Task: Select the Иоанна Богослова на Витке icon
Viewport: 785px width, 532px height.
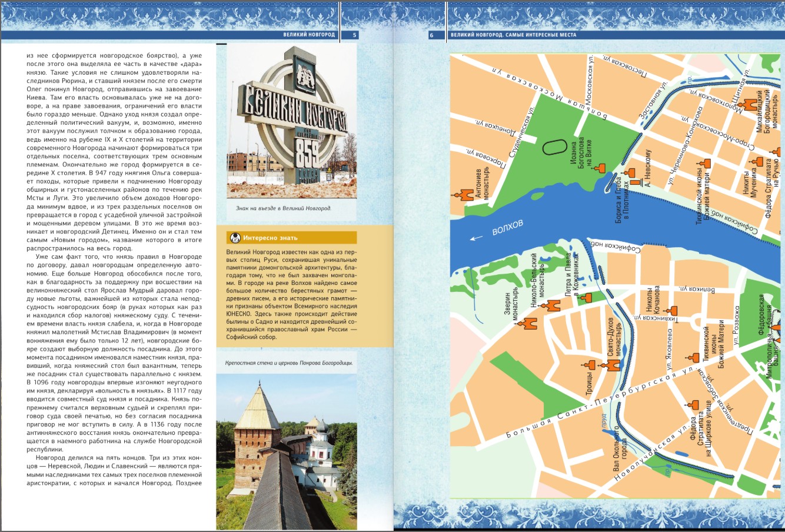Action: pyautogui.click(x=600, y=169)
